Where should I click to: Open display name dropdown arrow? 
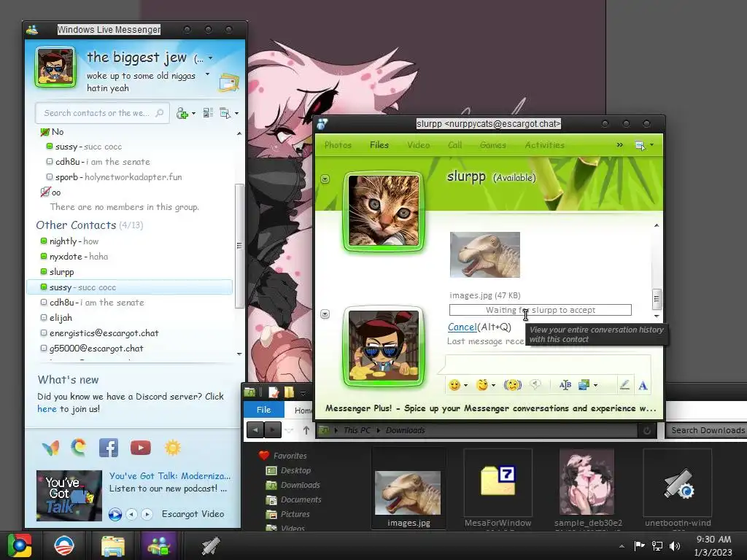pyautogui.click(x=210, y=58)
